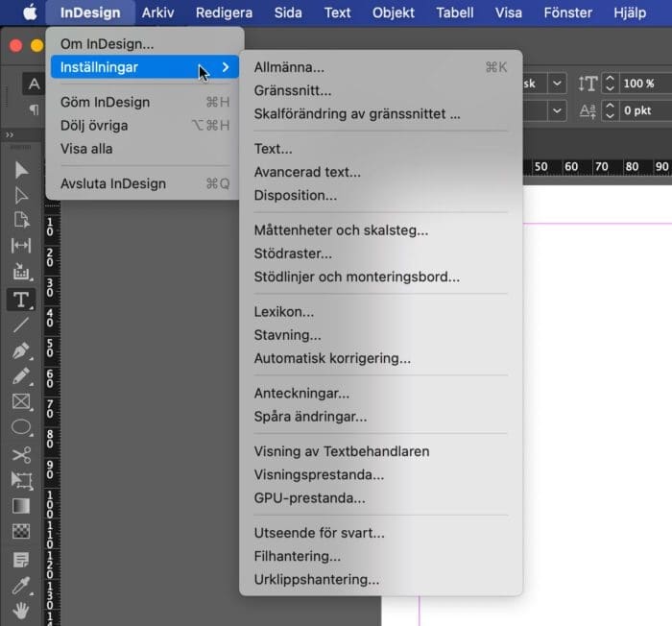The image size is (672, 626).
Task: Select the Content Collector tool
Action: coord(21,272)
